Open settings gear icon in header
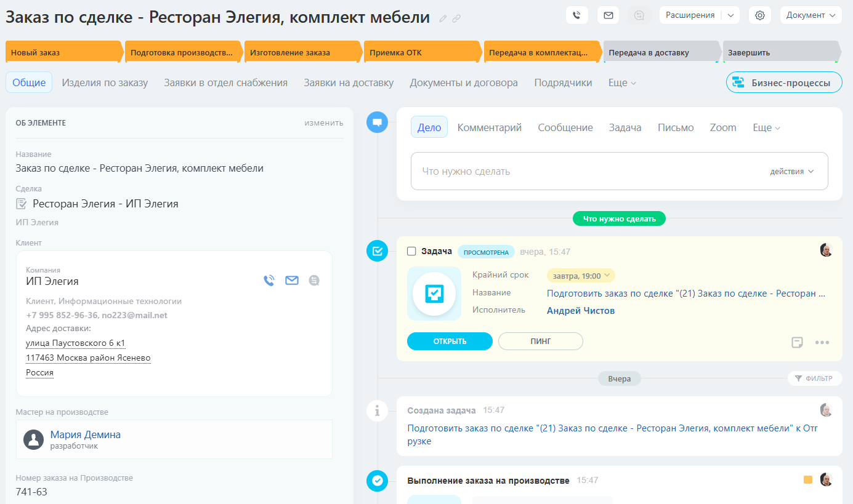 point(759,15)
